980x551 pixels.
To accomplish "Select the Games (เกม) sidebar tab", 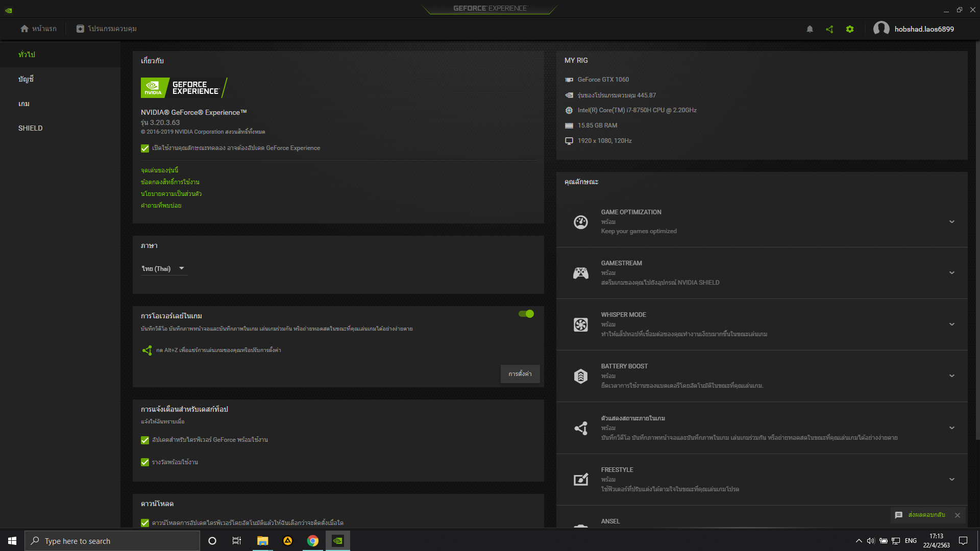I will (60, 104).
